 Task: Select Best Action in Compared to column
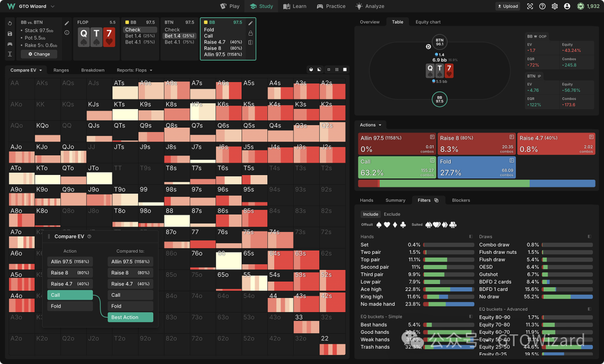point(131,317)
